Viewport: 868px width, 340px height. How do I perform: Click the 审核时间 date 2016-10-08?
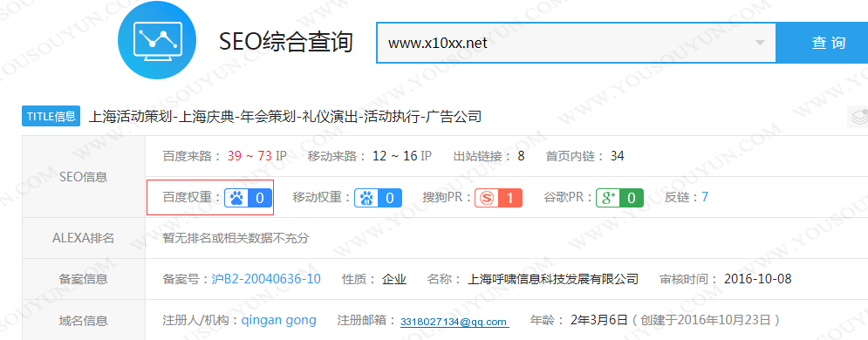click(x=758, y=279)
